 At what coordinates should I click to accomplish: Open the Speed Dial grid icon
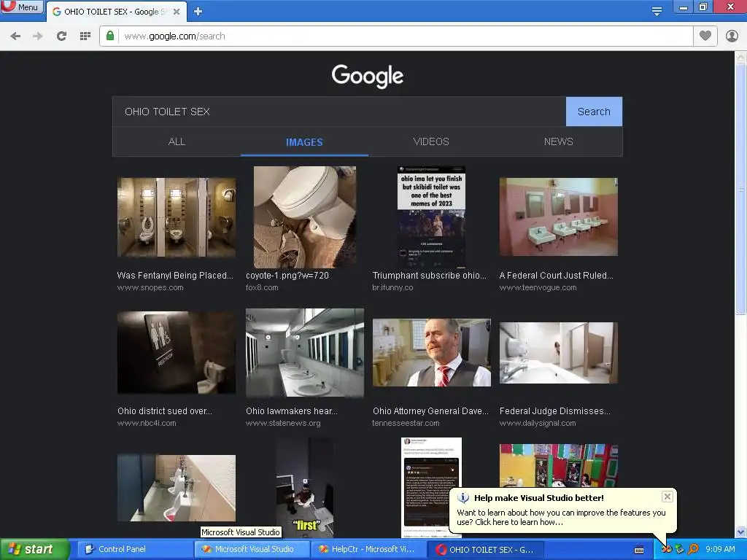85,36
